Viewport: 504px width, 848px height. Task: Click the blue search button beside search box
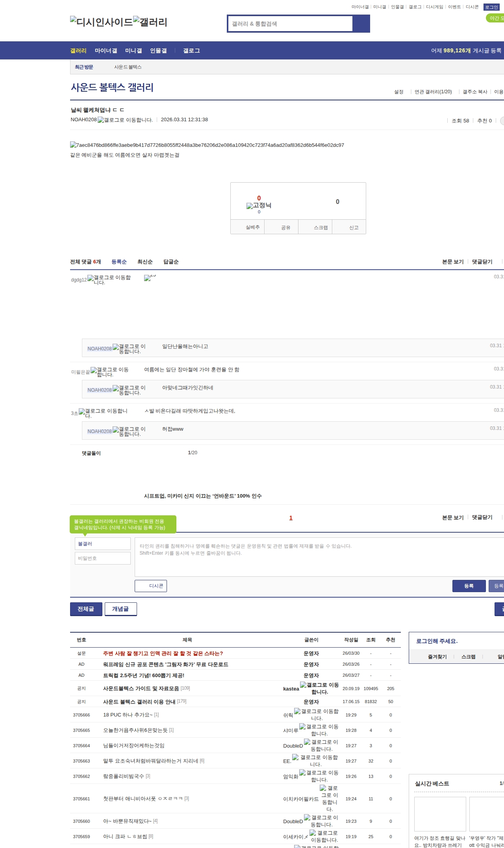click(x=361, y=24)
